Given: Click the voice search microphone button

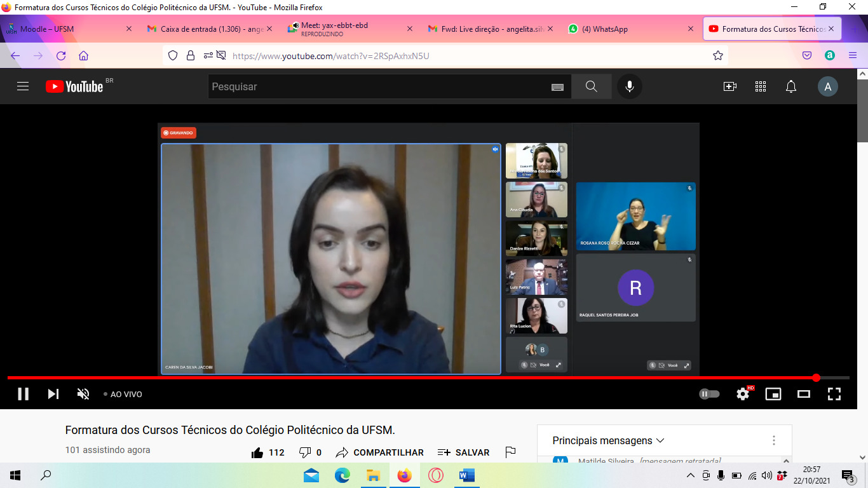Looking at the screenshot, I should [x=629, y=86].
